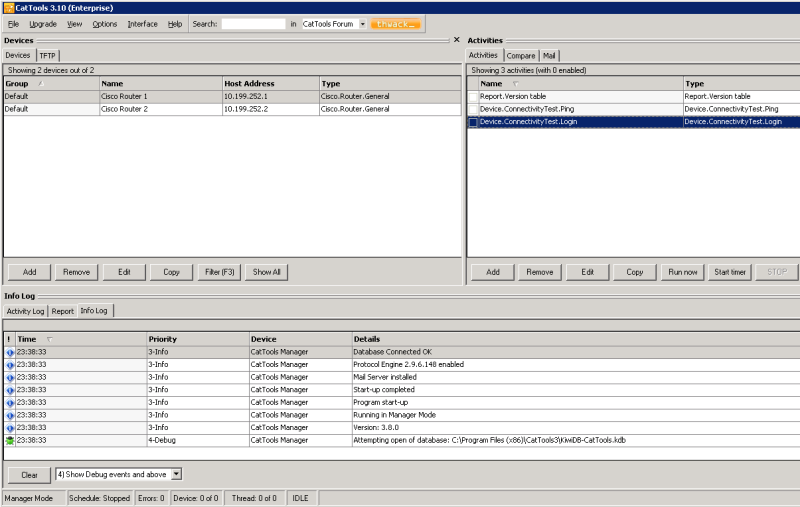Open the View menu

(x=74, y=24)
